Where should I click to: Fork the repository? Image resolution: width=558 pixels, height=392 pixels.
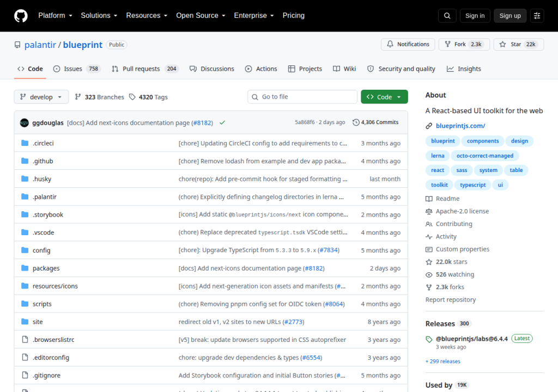(x=464, y=45)
